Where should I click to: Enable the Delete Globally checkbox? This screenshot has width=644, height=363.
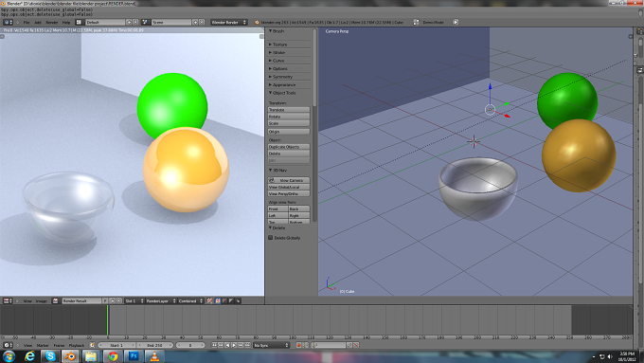click(x=271, y=238)
